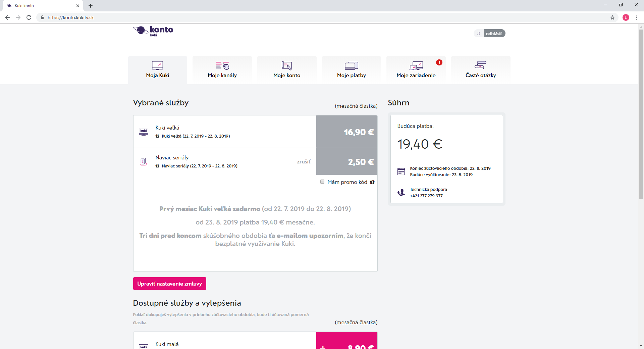Add Kuki malá with the pink price button
The image size is (644, 349).
point(347,341)
